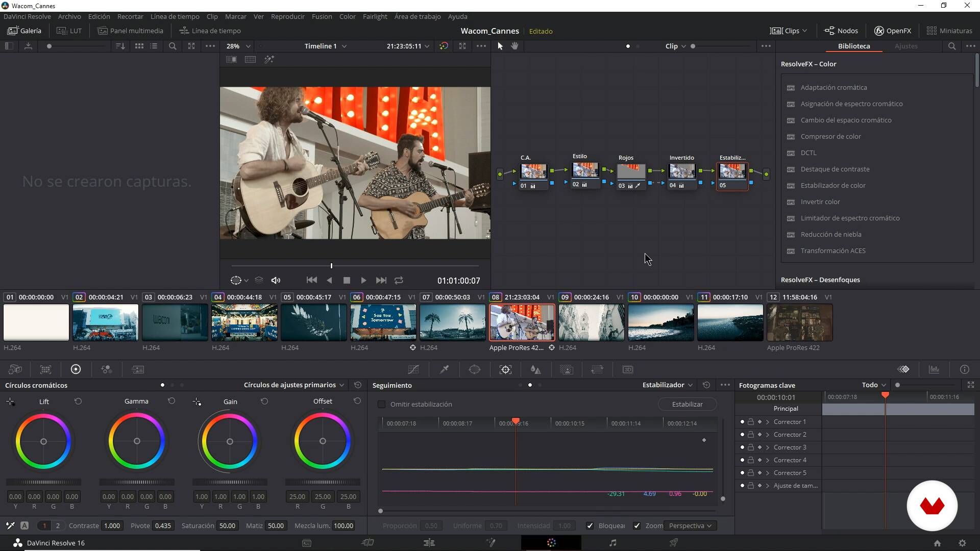
Task: Show the Keyframes panel icon
Action: pos(903,369)
